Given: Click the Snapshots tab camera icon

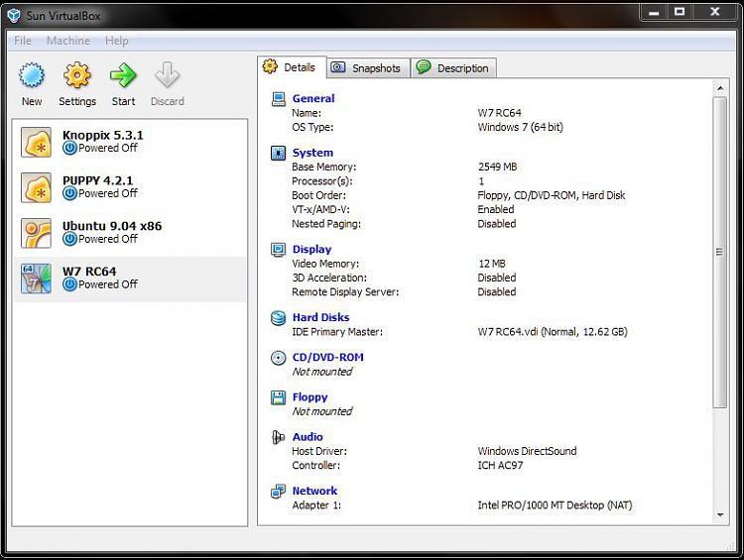Looking at the screenshot, I should point(338,66).
